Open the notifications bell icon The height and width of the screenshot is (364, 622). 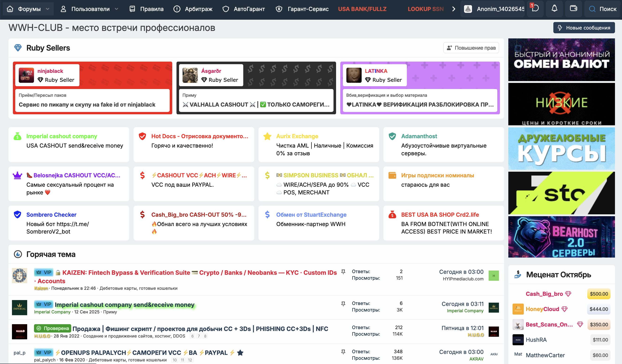554,9
